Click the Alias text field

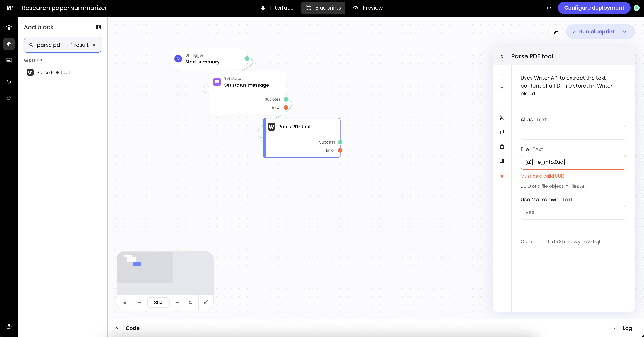573,132
